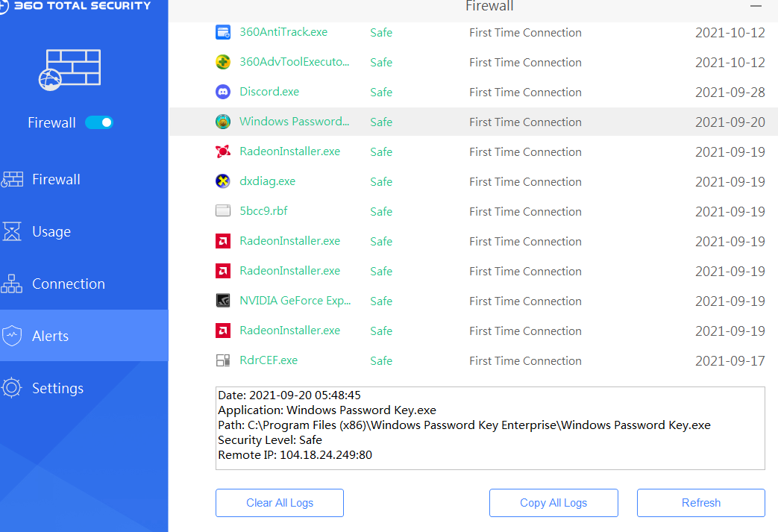Turn off the Firewall switch
This screenshot has height=532, width=778.
[x=99, y=122]
